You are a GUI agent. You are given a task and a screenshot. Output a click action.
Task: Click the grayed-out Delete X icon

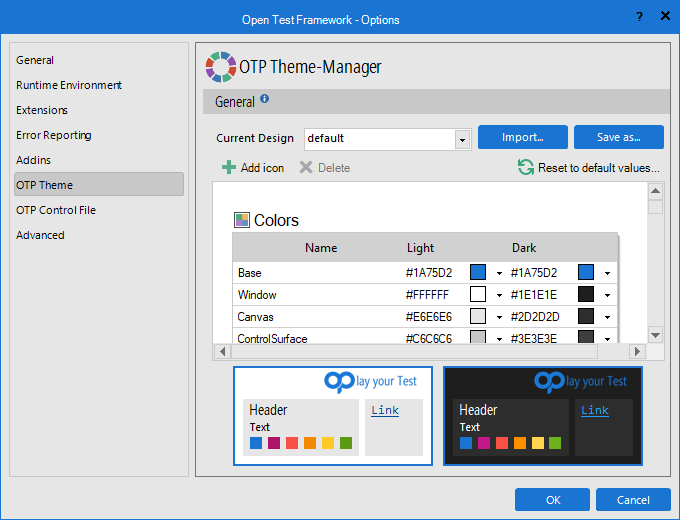click(306, 168)
